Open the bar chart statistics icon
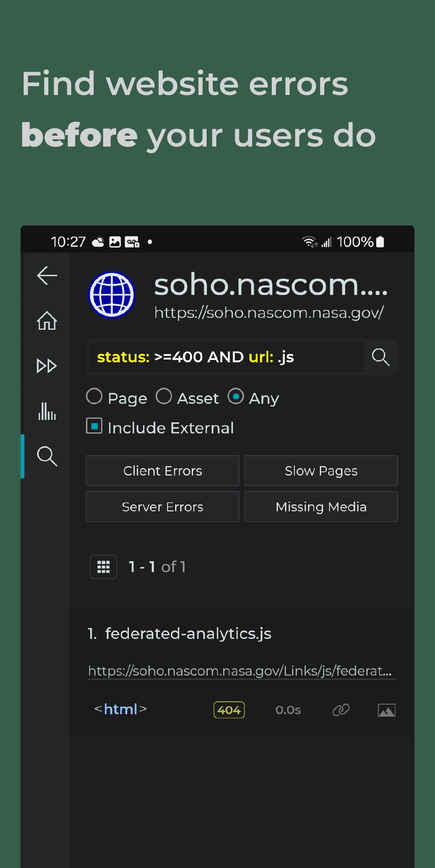Viewport: 435px width, 868px height. click(47, 411)
